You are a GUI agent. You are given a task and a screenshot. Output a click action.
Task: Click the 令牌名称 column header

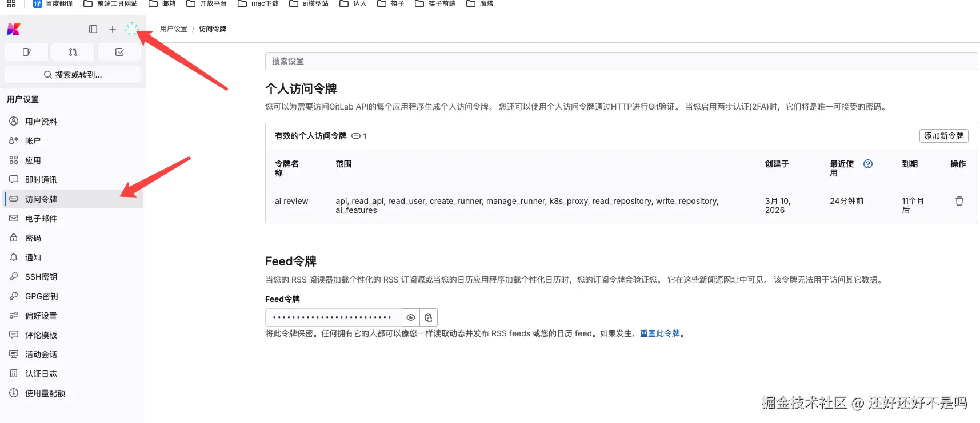(287, 168)
